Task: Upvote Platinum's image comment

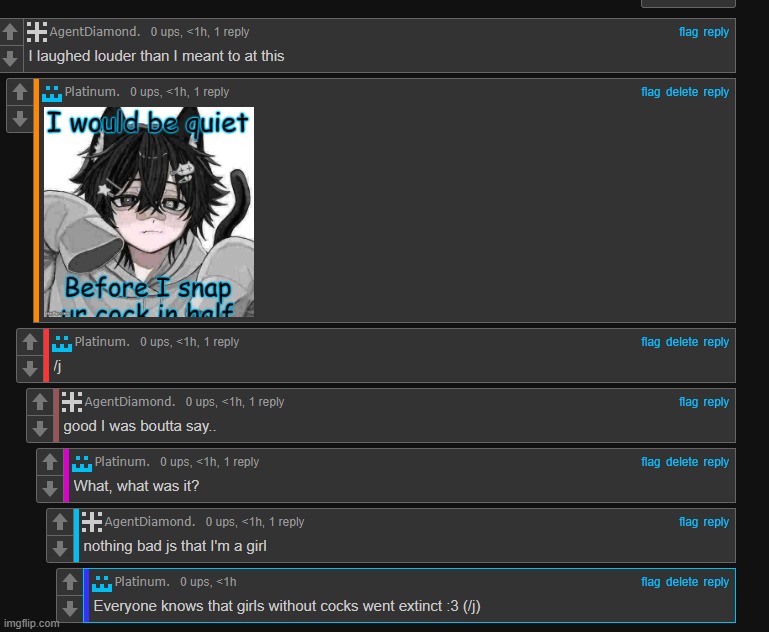Action: pos(20,92)
